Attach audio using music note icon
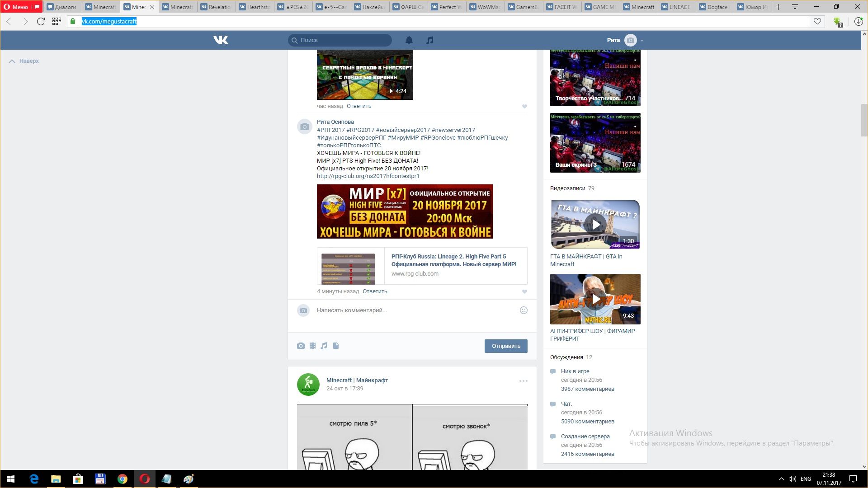The image size is (868, 488). [324, 346]
